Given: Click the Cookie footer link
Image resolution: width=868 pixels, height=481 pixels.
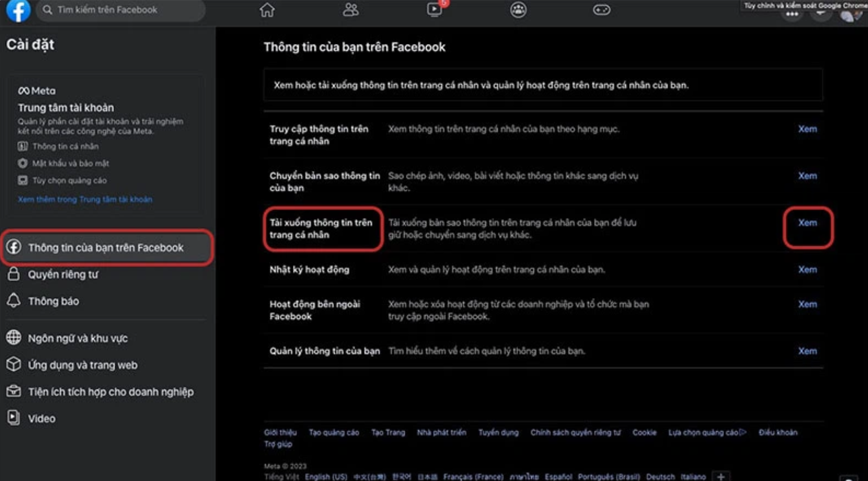Looking at the screenshot, I should 644,432.
